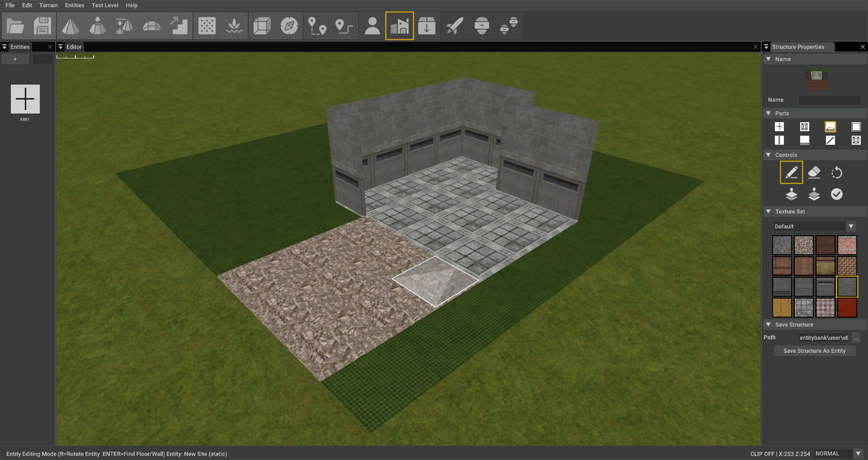
Task: Open the Edit menu
Action: point(27,5)
